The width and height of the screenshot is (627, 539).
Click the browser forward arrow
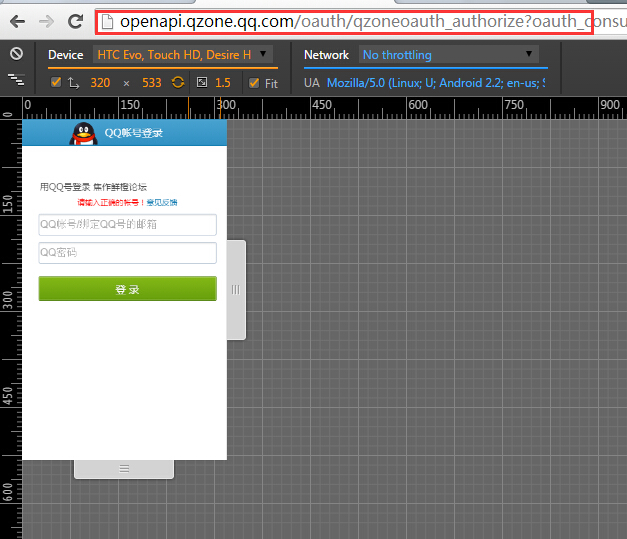(x=46, y=22)
